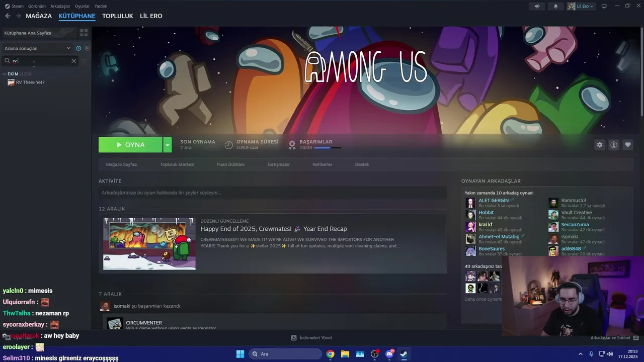
Task: Clear the library search with X
Action: click(73, 61)
